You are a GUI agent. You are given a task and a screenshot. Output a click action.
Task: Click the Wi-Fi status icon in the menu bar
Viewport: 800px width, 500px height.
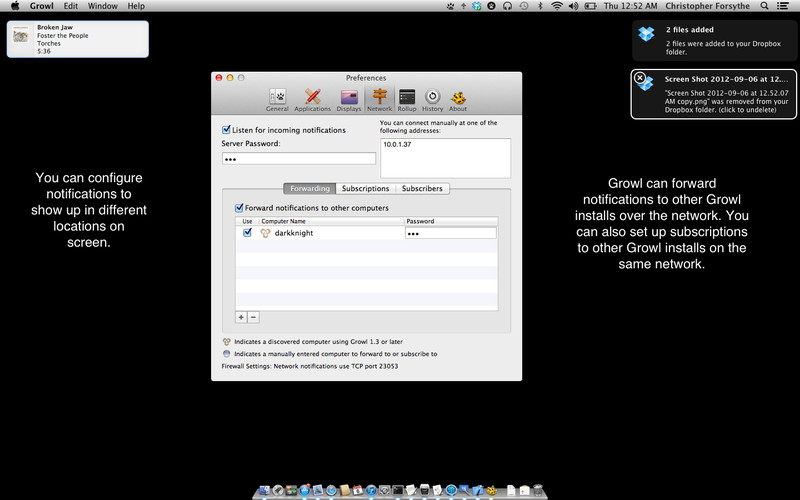click(556, 6)
